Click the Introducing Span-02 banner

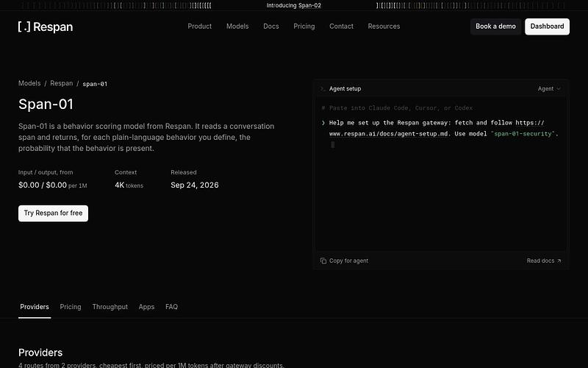coord(293,5)
